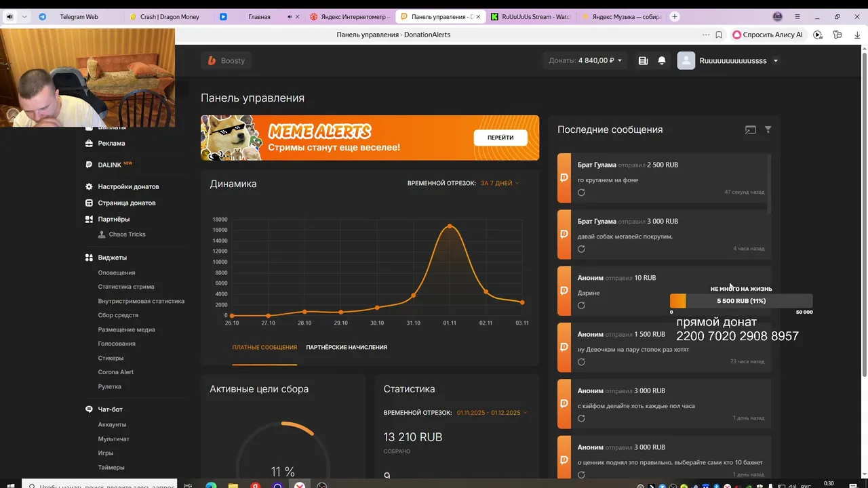This screenshot has width=868, height=488.
Task: Bookmark this page in address bar
Action: click(x=718, y=35)
